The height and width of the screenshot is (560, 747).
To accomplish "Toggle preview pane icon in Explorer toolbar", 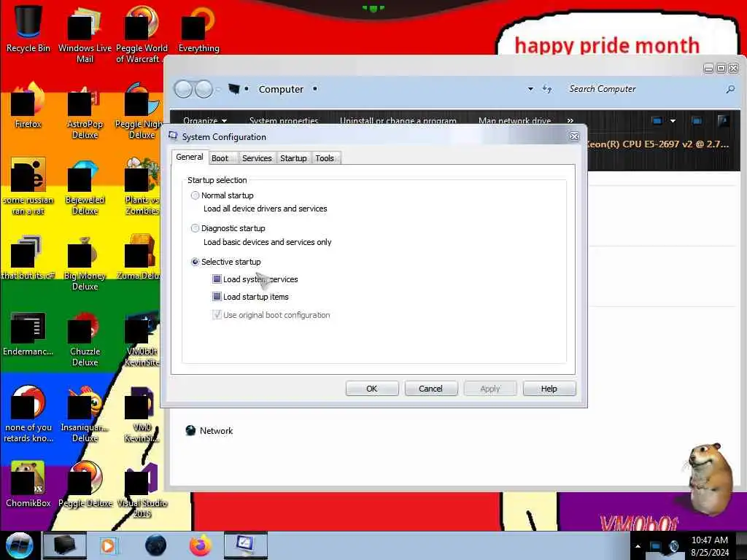I will [x=697, y=121].
